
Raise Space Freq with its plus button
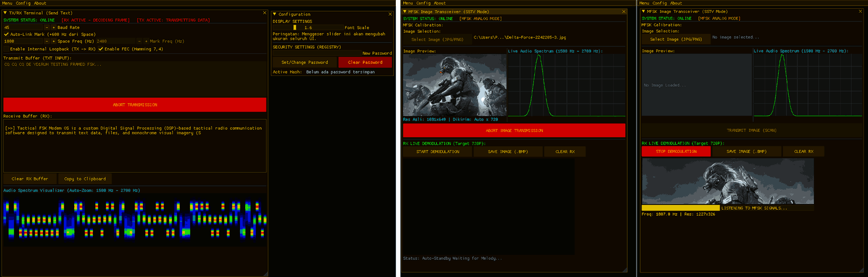(x=53, y=41)
